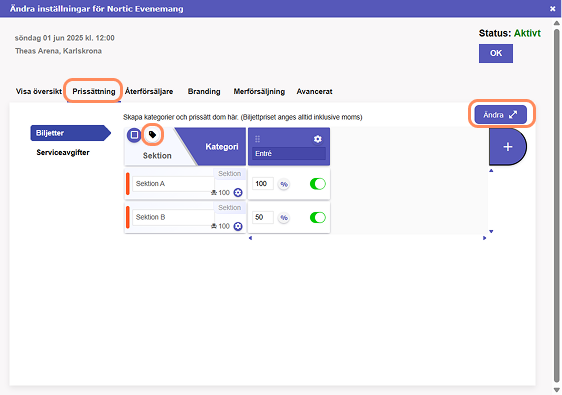Click the percent icon in Sektion B row
Screen dimensions: 562x395
point(284,218)
